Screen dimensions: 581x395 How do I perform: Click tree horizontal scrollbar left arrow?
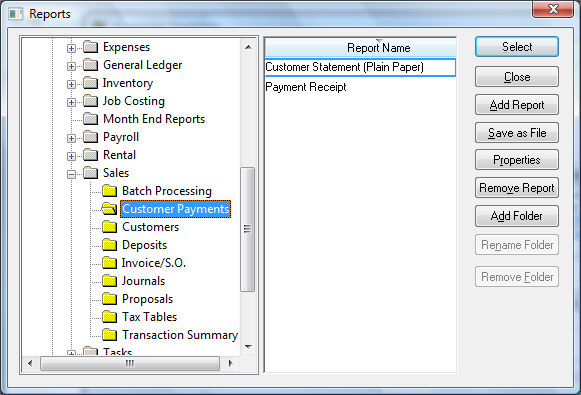[30, 364]
